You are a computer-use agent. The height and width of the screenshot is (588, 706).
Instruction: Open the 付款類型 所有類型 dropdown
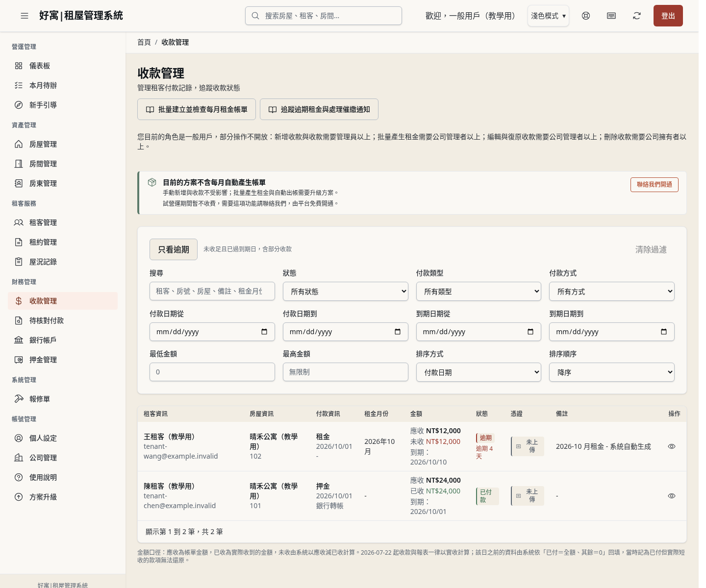(479, 292)
